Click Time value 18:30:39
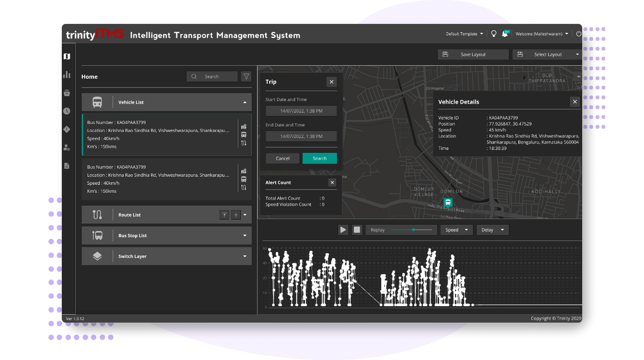This screenshot has width=644, height=360. click(498, 148)
